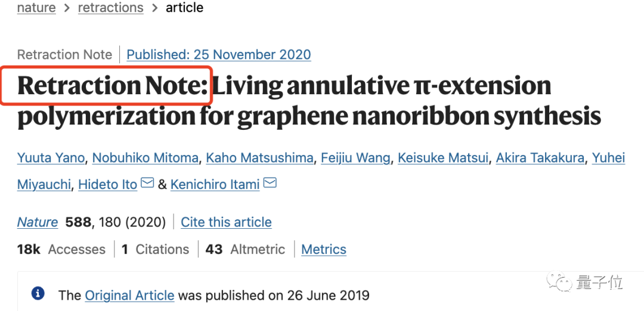644x311 pixels.
Task: Click Cite this article
Action: coord(226,222)
